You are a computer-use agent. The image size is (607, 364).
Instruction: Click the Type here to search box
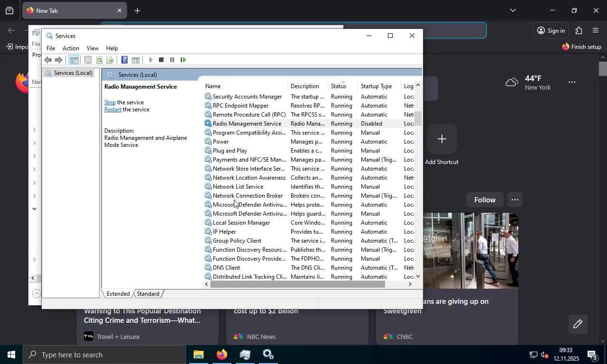104,355
